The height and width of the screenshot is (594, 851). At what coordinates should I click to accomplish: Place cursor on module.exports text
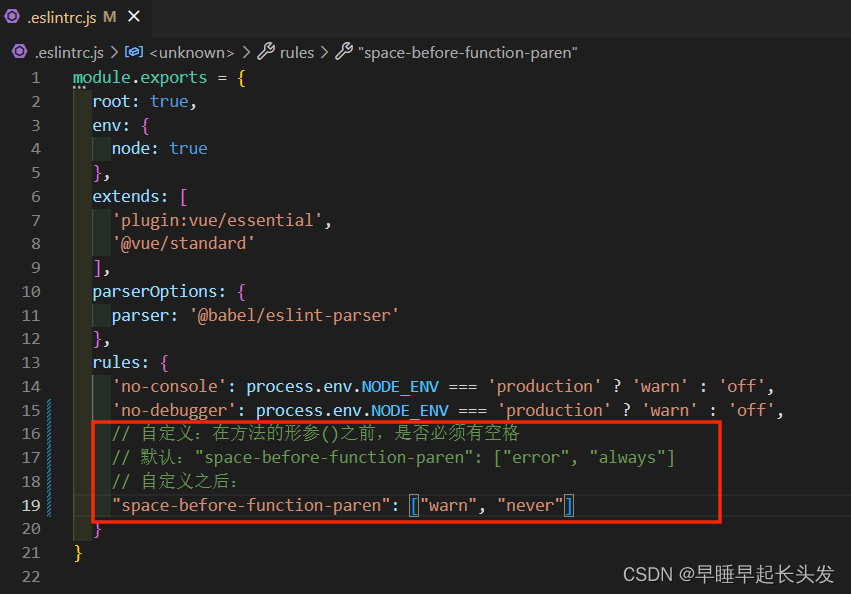click(140, 78)
